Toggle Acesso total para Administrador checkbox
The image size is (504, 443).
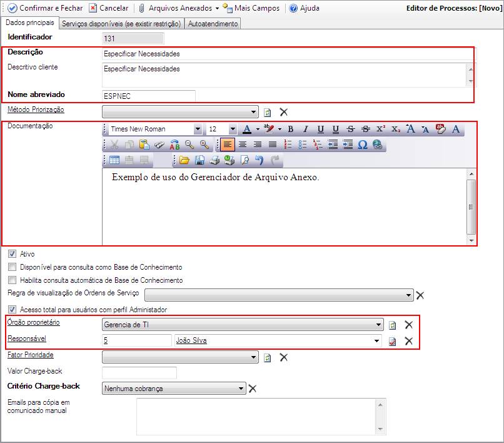click(13, 310)
